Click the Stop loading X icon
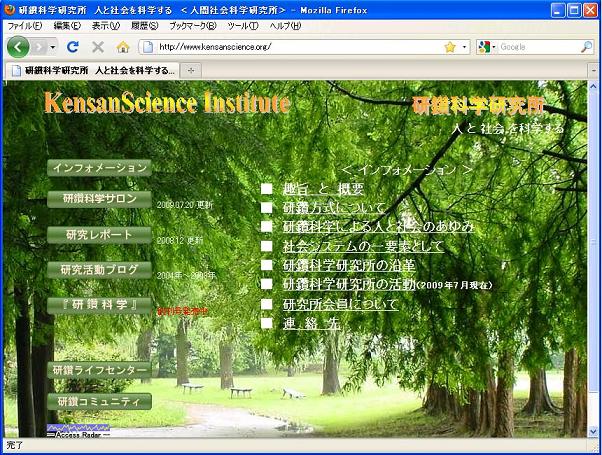Screen dimensions: 602x455 click(x=98, y=47)
